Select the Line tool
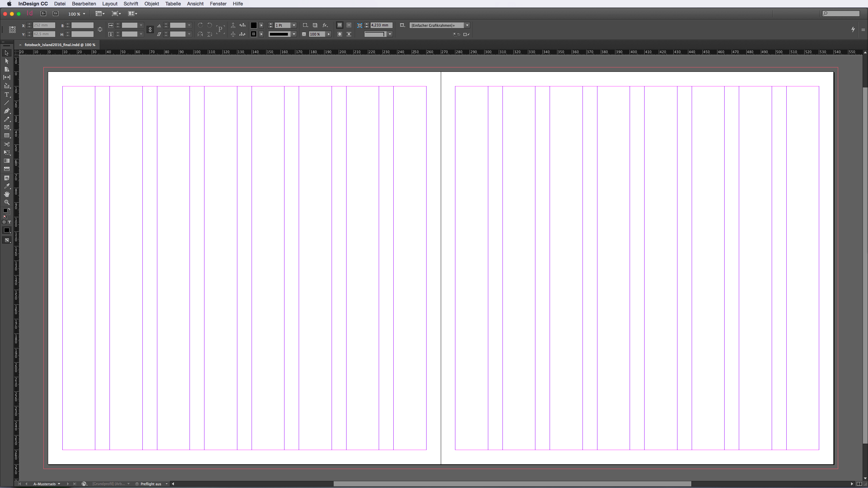Image resolution: width=868 pixels, height=488 pixels. (6, 103)
